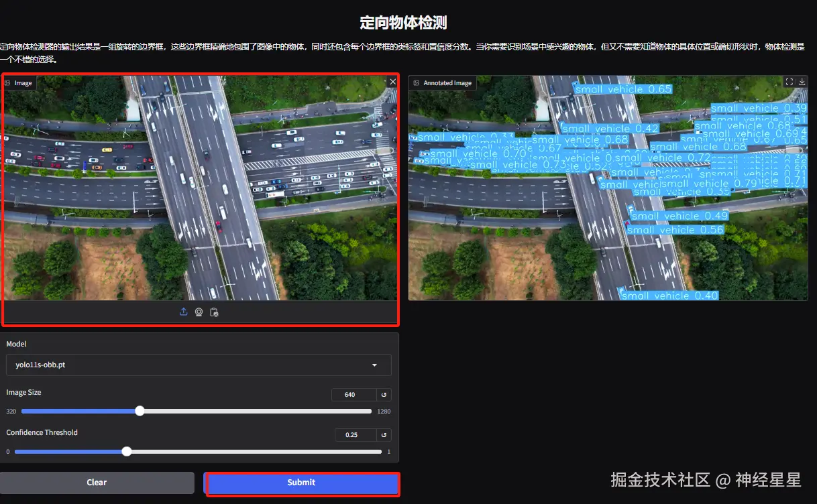The width and height of the screenshot is (817, 504).
Task: Click the Confidence Threshold field 0.25
Action: [356, 435]
